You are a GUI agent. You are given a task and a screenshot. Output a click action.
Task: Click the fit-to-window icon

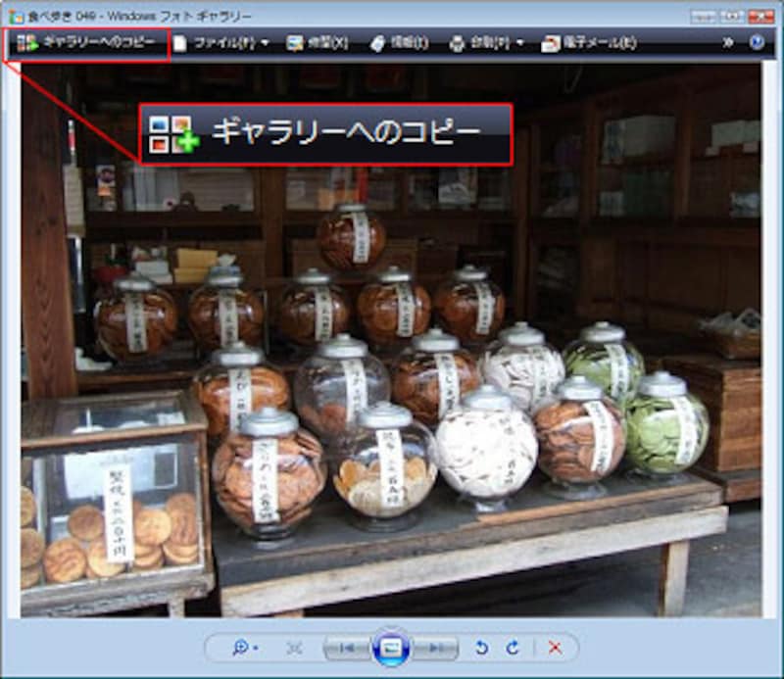(x=294, y=648)
